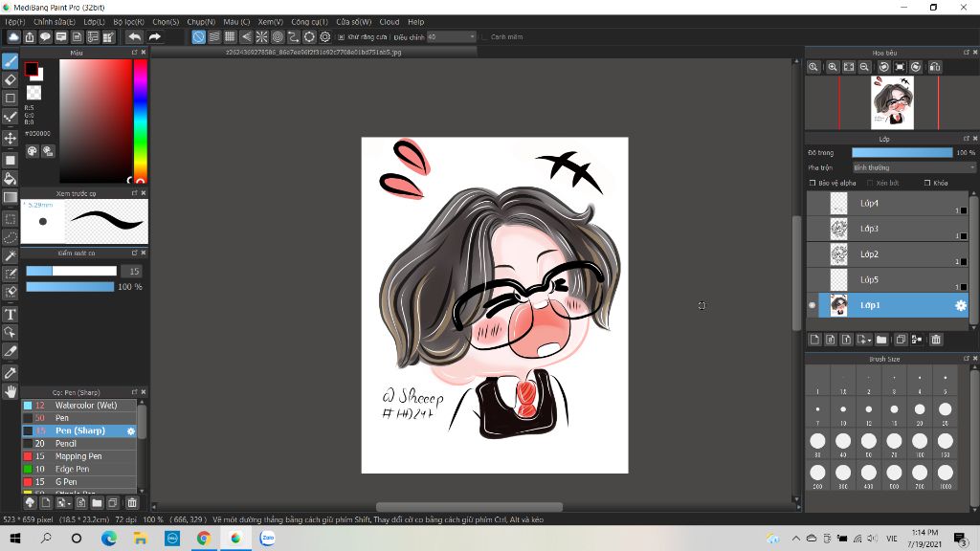Select the rectangular Select tool
980x551 pixels.
click(10, 219)
